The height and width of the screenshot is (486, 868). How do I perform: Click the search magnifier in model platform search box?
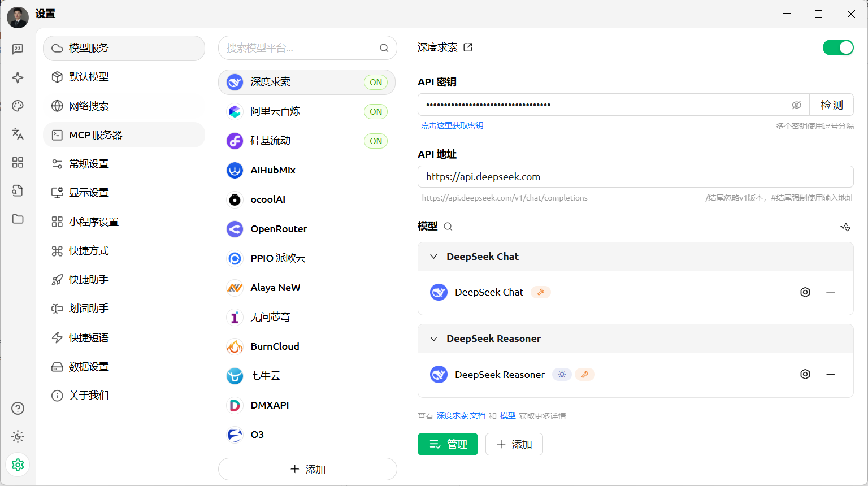tap(384, 48)
